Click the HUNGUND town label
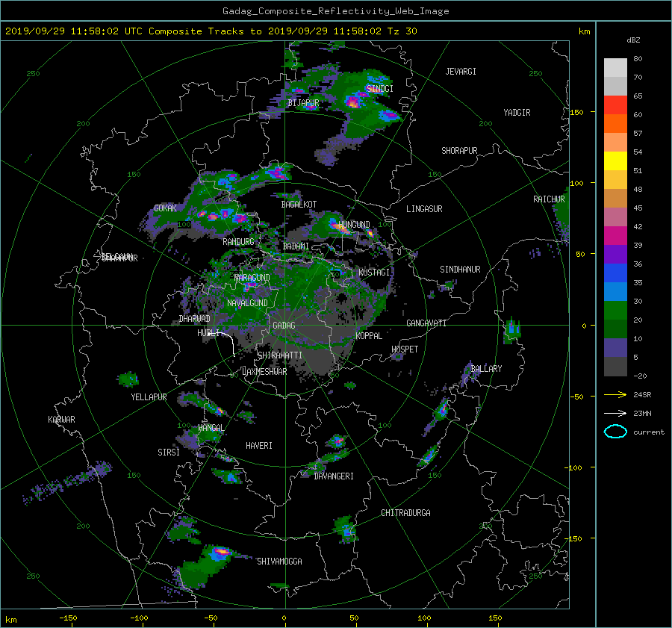Image resolution: width=672 pixels, height=628 pixels. tap(354, 225)
